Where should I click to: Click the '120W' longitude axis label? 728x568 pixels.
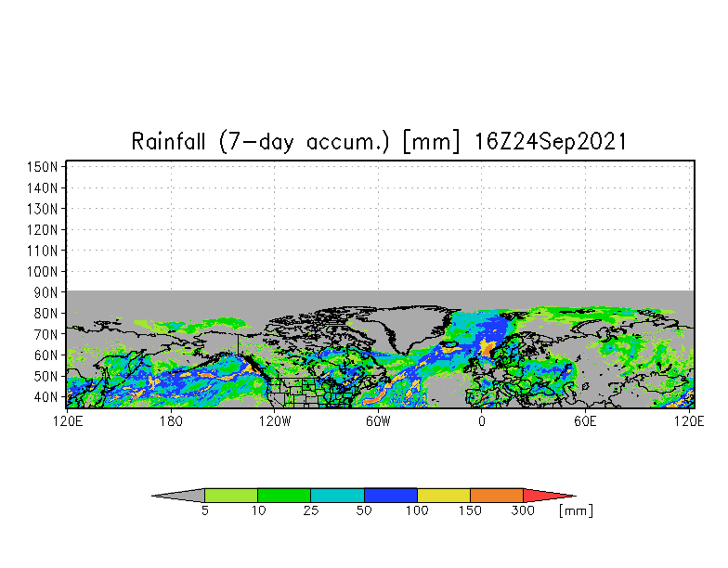click(275, 421)
